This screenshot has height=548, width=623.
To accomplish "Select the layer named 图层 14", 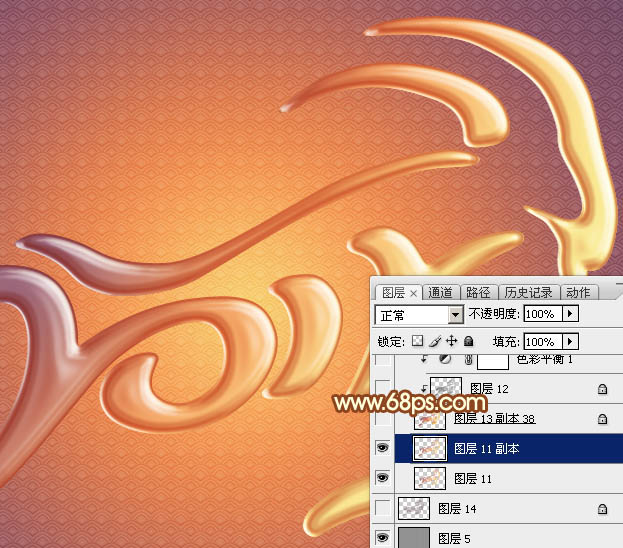I will (x=457, y=509).
